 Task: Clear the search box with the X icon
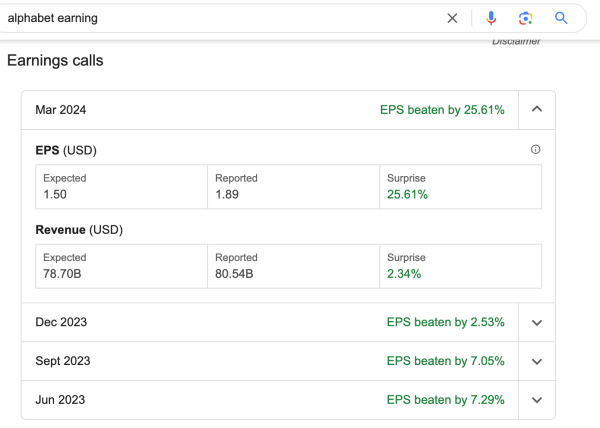point(452,18)
